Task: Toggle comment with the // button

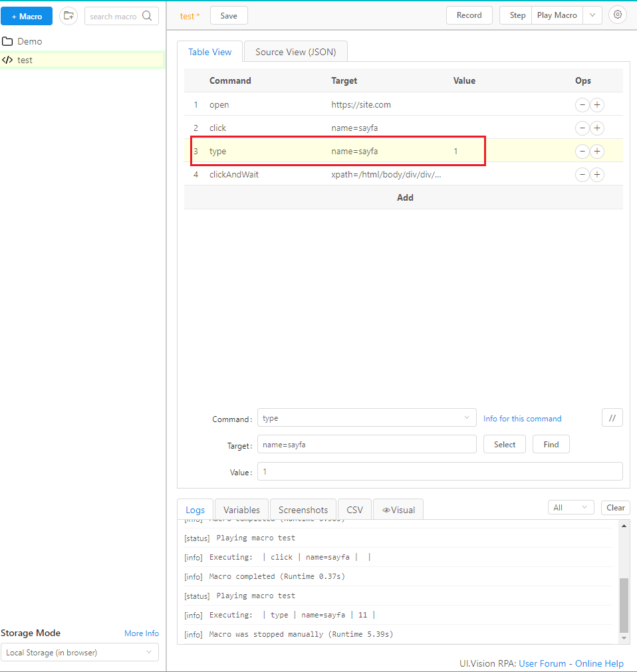Action: pyautogui.click(x=612, y=418)
